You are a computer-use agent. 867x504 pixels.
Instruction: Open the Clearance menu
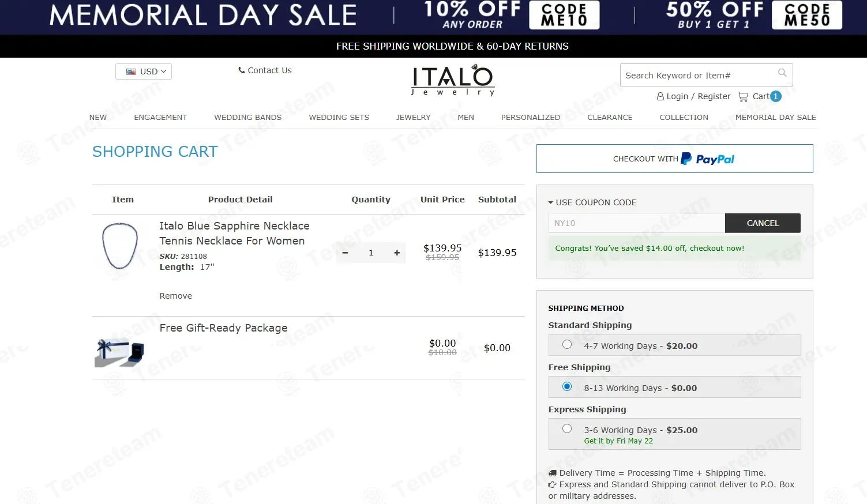[x=610, y=117]
